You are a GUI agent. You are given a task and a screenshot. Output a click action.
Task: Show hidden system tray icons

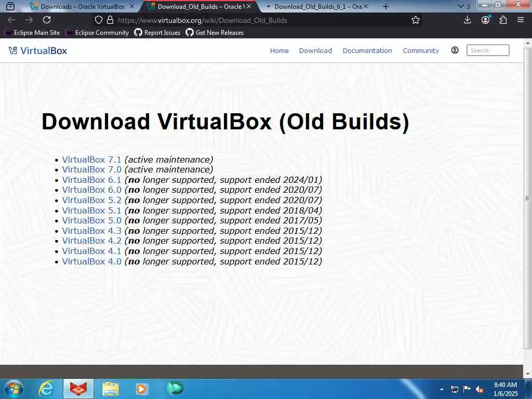point(442,389)
